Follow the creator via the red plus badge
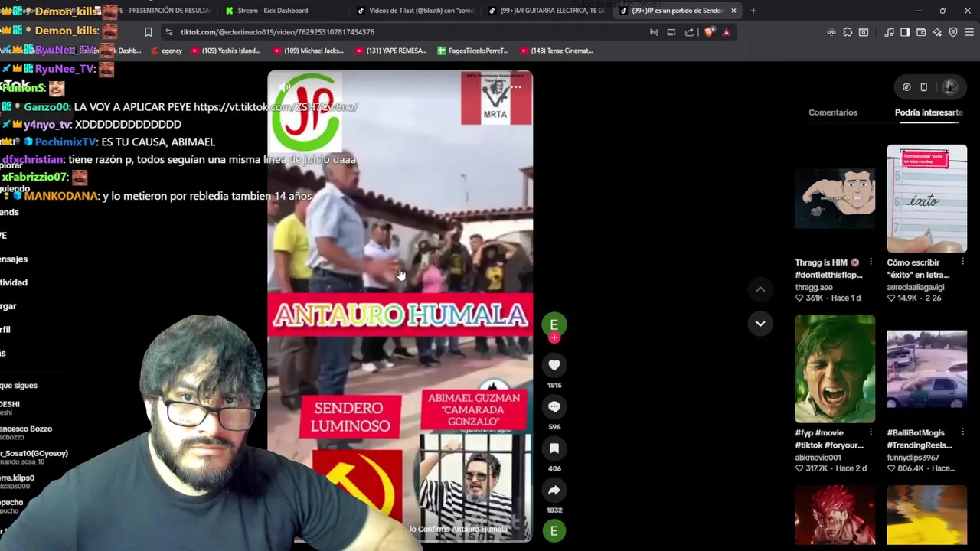Image resolution: width=980 pixels, height=551 pixels. tap(554, 337)
